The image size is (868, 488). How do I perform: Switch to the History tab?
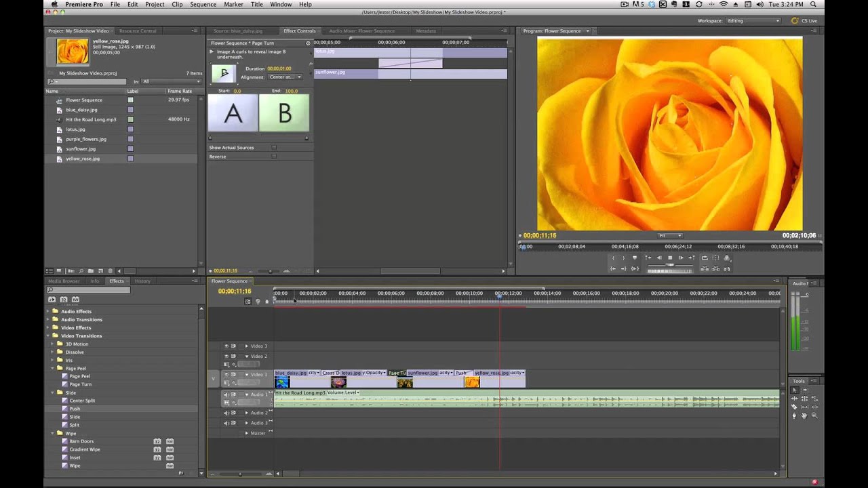(x=142, y=281)
